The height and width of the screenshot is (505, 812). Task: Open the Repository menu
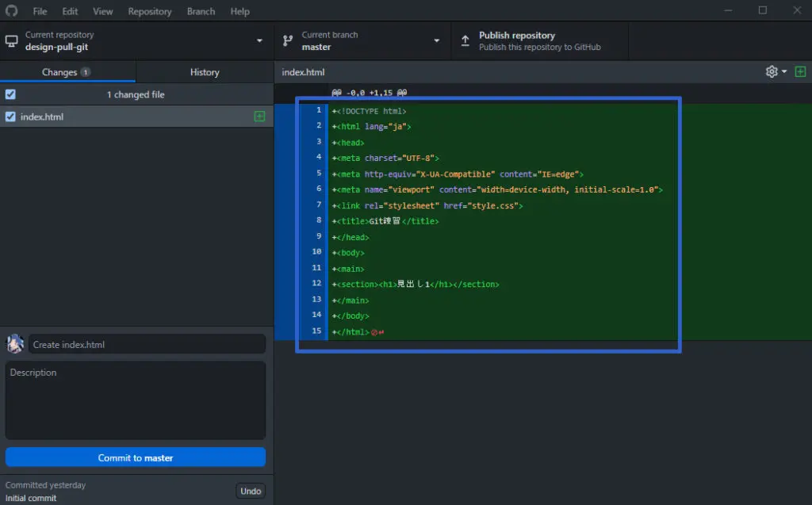[x=149, y=11]
